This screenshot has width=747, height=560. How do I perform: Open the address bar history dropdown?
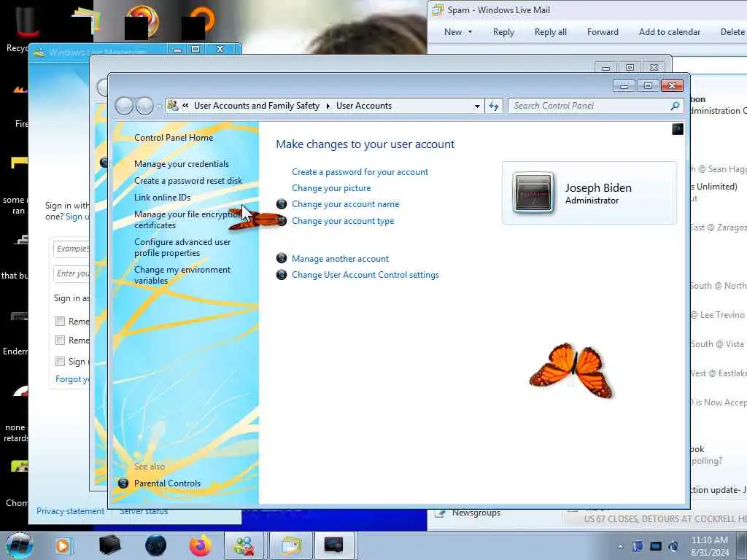click(477, 106)
